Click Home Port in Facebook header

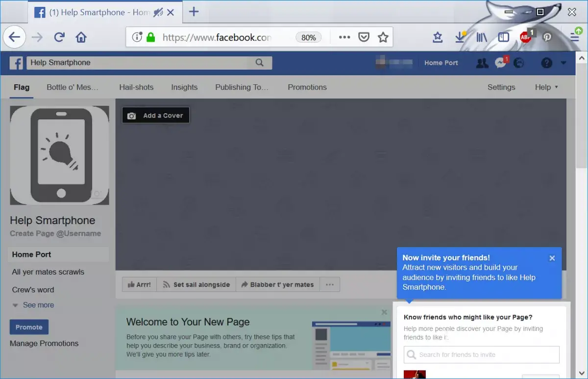[x=441, y=63]
